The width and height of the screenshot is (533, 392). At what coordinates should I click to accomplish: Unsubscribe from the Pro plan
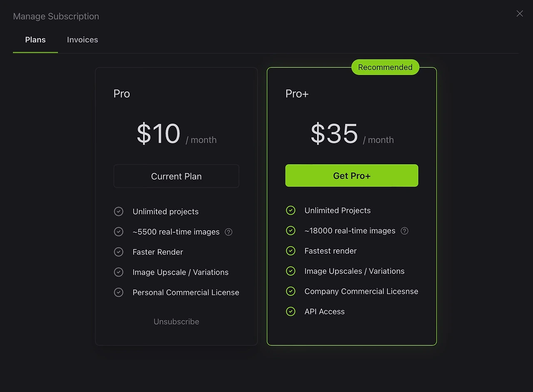tap(177, 322)
